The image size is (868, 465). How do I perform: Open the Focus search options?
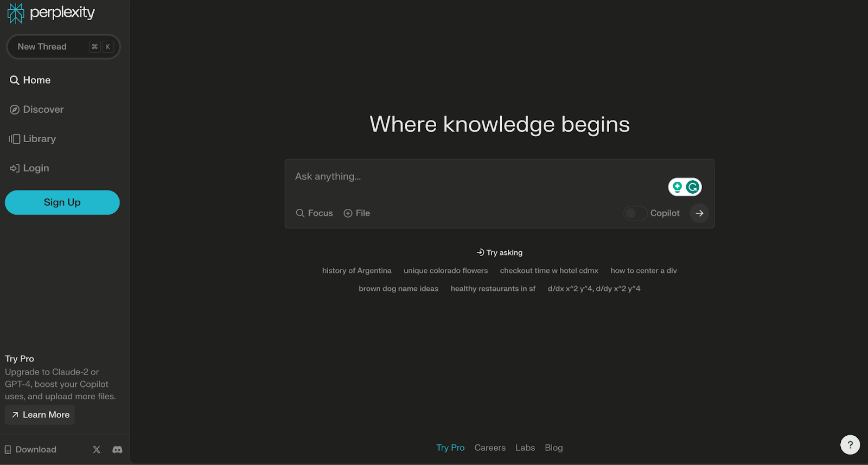click(x=314, y=213)
